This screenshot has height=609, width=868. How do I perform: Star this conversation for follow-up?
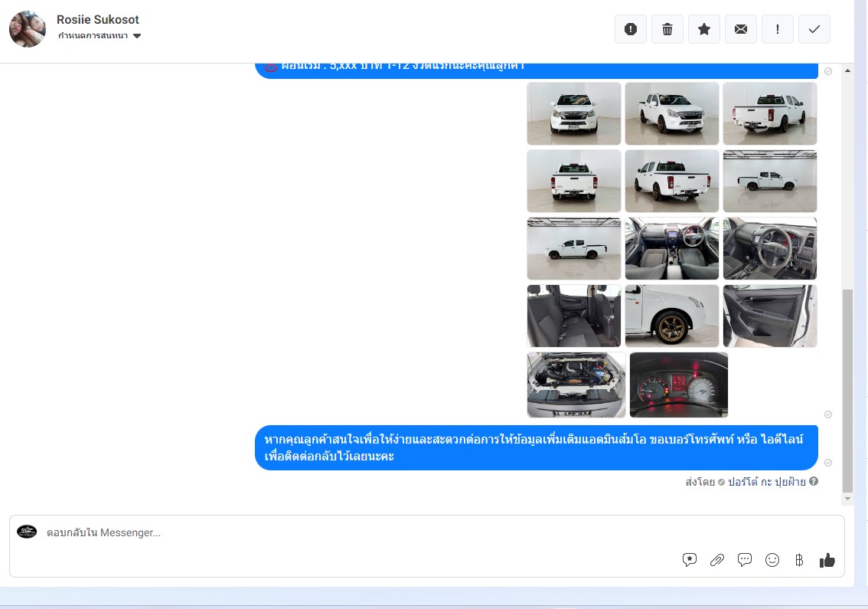tap(704, 29)
